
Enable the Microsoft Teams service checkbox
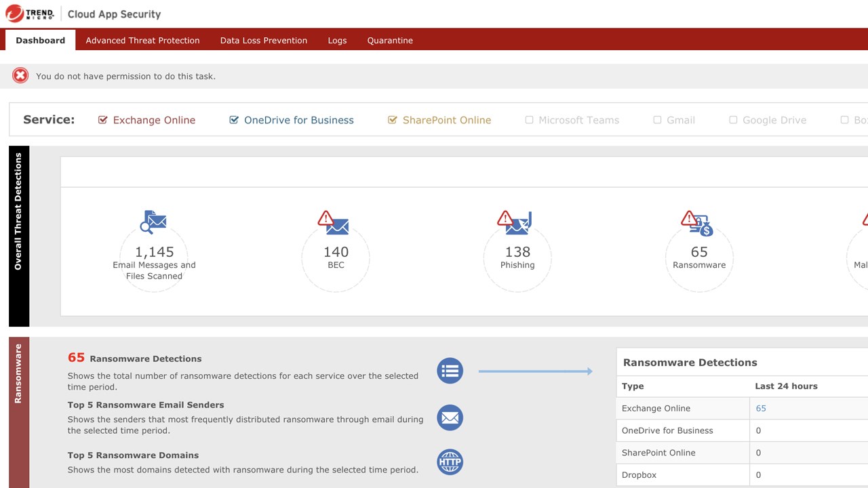point(529,120)
